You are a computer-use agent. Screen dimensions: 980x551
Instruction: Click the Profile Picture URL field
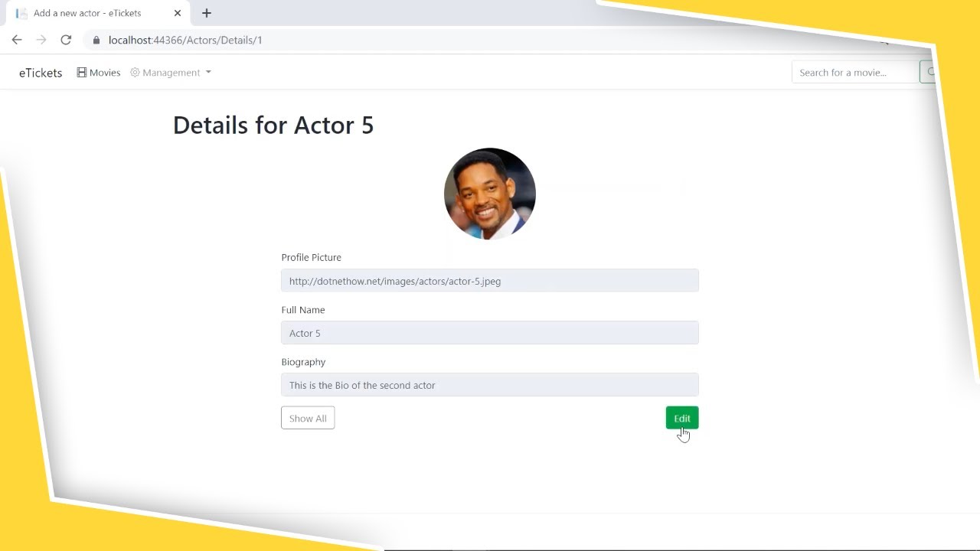[x=490, y=281]
